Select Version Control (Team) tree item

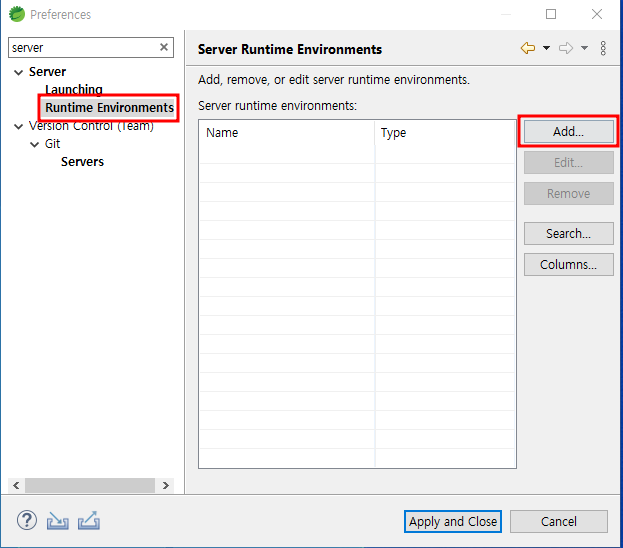tap(91, 126)
